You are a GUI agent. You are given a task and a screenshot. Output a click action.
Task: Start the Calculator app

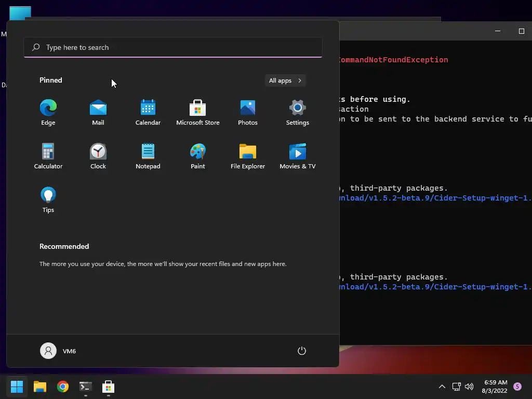pyautogui.click(x=48, y=156)
